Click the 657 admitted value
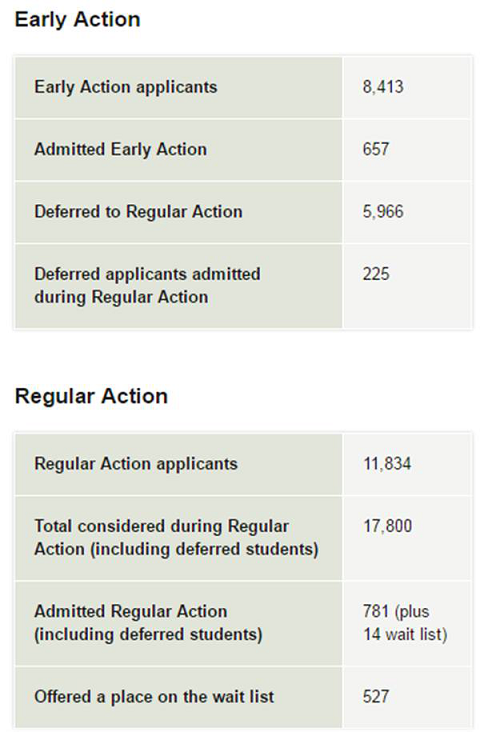 point(376,149)
